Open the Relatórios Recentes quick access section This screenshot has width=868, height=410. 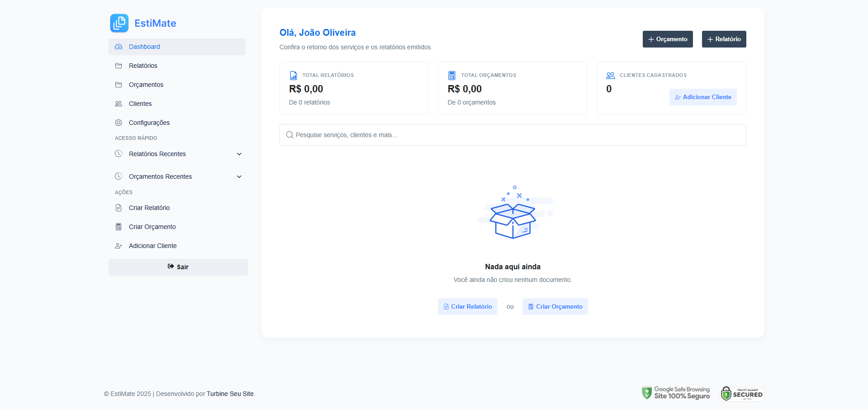(157, 154)
